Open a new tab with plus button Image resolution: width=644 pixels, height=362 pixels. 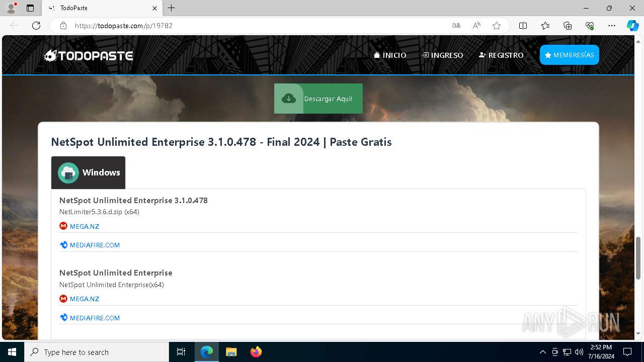pyautogui.click(x=172, y=8)
